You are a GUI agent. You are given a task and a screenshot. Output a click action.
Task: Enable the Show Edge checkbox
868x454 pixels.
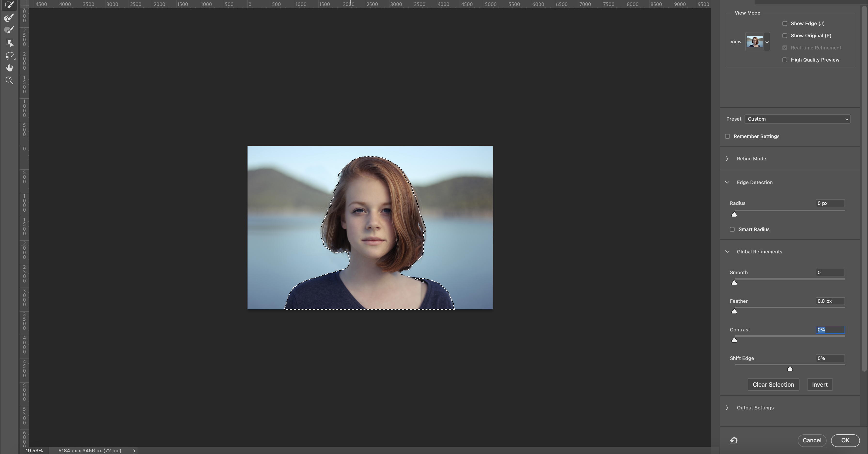pyautogui.click(x=785, y=23)
